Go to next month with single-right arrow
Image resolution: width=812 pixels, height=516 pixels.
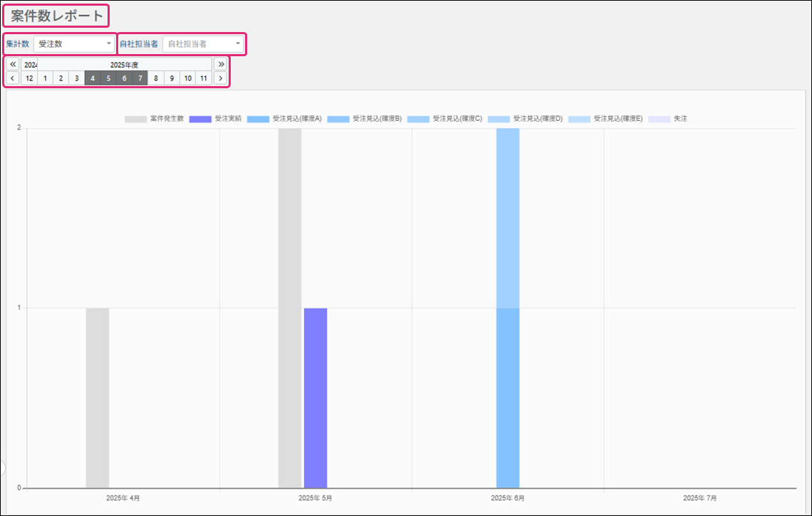pyautogui.click(x=220, y=78)
